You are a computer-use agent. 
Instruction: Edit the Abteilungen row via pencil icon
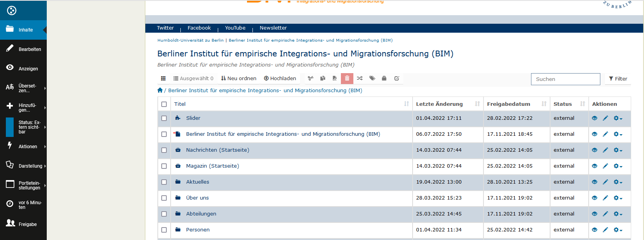coord(605,214)
